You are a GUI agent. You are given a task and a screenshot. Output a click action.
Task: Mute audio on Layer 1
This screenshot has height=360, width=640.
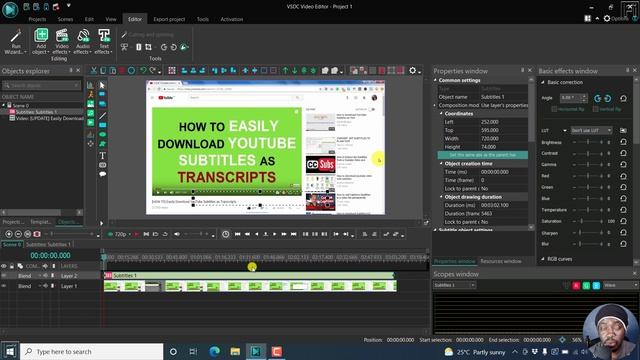45,286
